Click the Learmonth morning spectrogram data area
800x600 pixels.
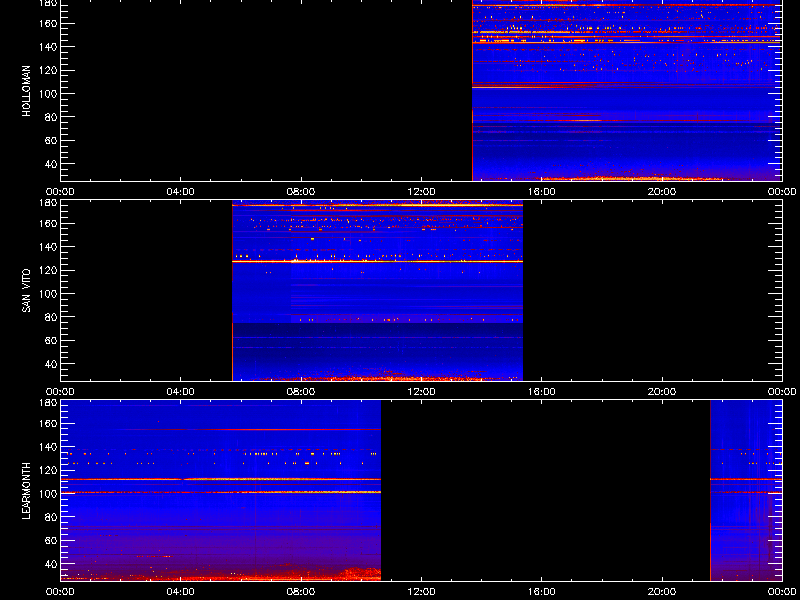[221, 491]
